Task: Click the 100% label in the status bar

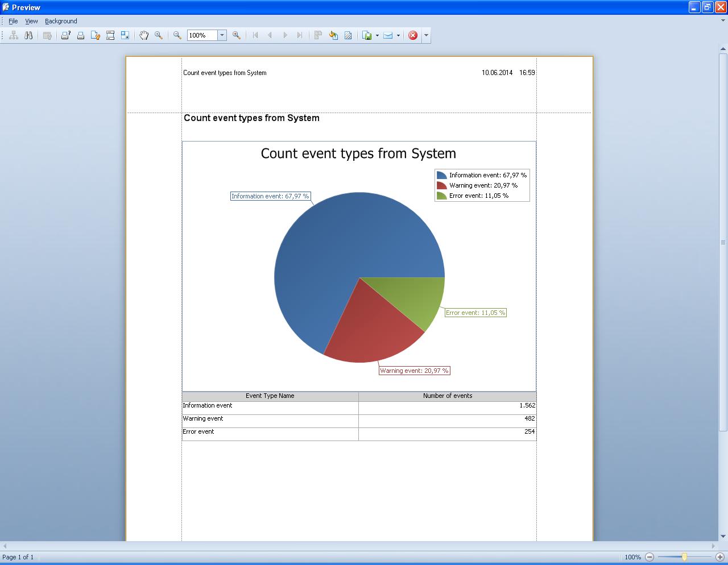Action: tap(633, 557)
